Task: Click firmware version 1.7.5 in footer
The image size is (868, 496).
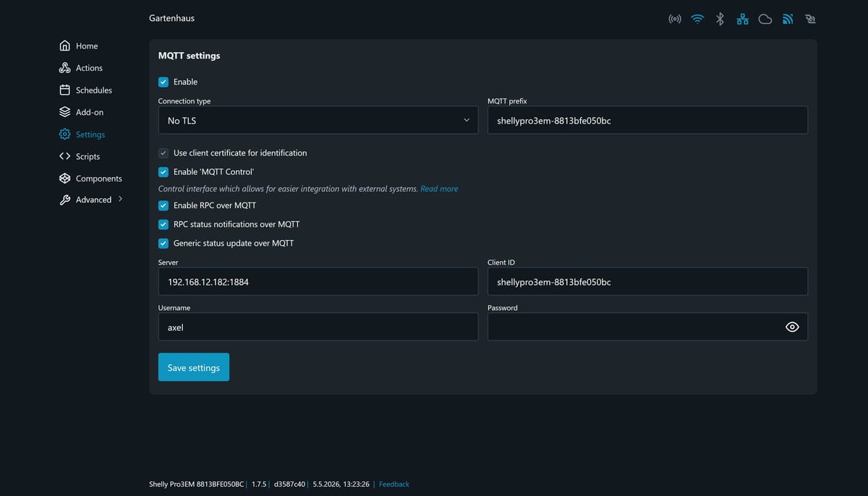Action: pyautogui.click(x=259, y=484)
